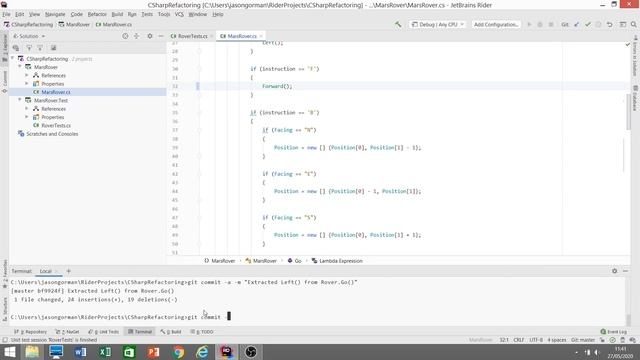
Task: Hide the Terminal panel with minus icon
Action: 625,271
